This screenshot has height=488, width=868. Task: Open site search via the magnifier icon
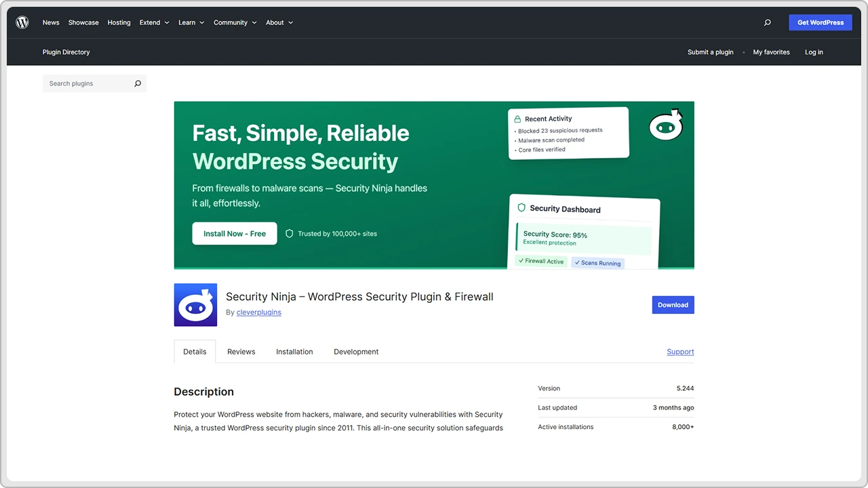(x=767, y=22)
